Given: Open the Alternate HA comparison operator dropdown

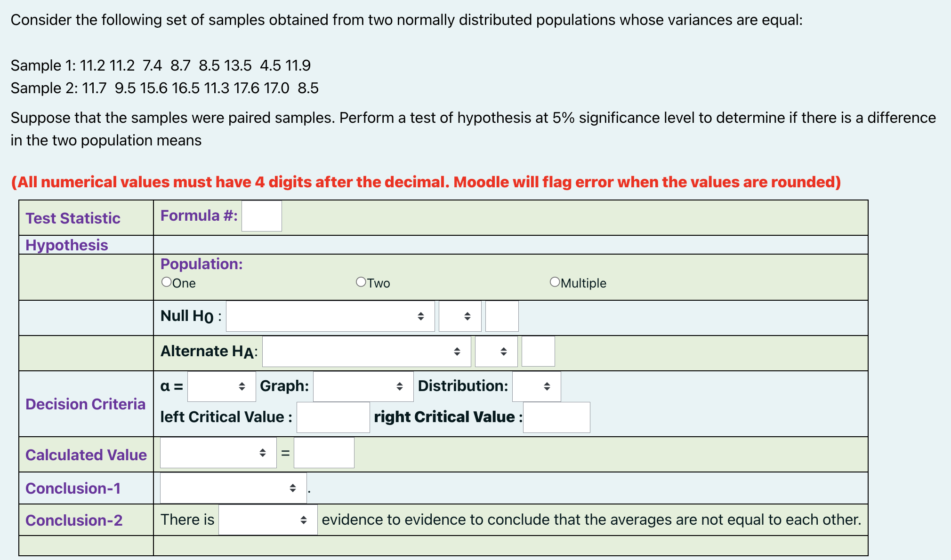Looking at the screenshot, I should coord(496,352).
